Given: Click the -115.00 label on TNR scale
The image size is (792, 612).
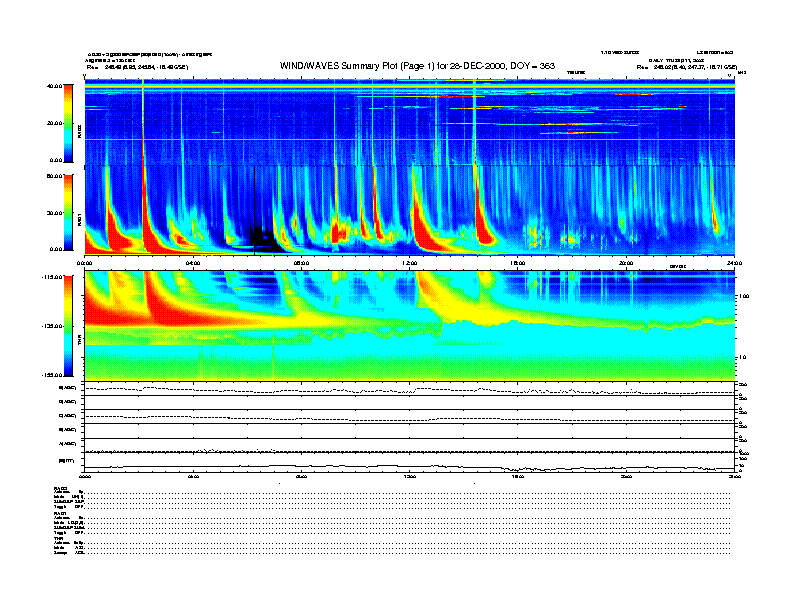Looking at the screenshot, I should [52, 277].
